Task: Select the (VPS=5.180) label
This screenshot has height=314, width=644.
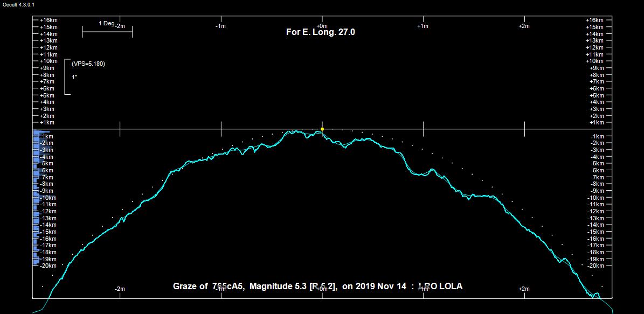Action: coord(88,64)
